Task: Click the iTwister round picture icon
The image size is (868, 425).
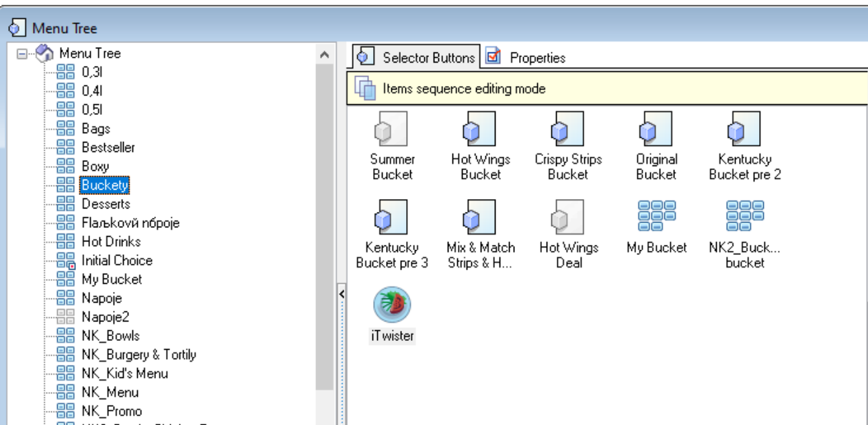Action: 392,305
